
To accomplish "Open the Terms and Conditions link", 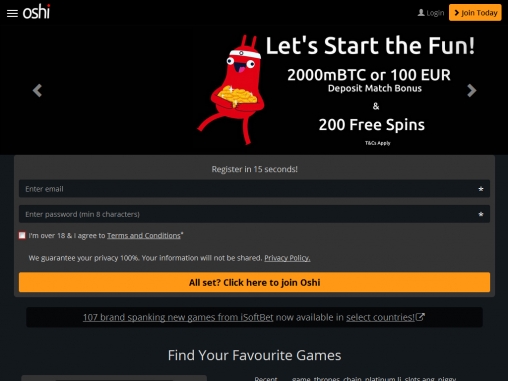I will pos(144,235).
